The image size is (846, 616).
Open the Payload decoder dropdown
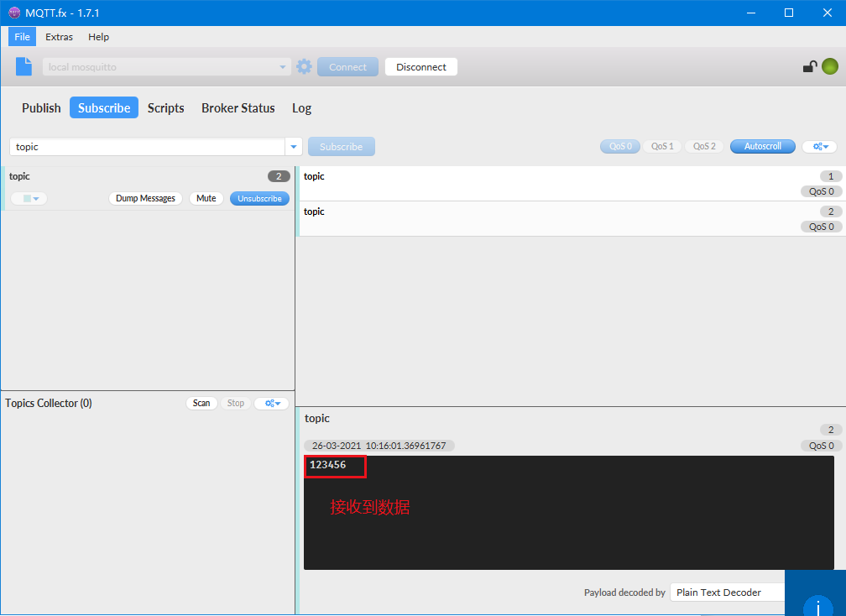tap(728, 593)
